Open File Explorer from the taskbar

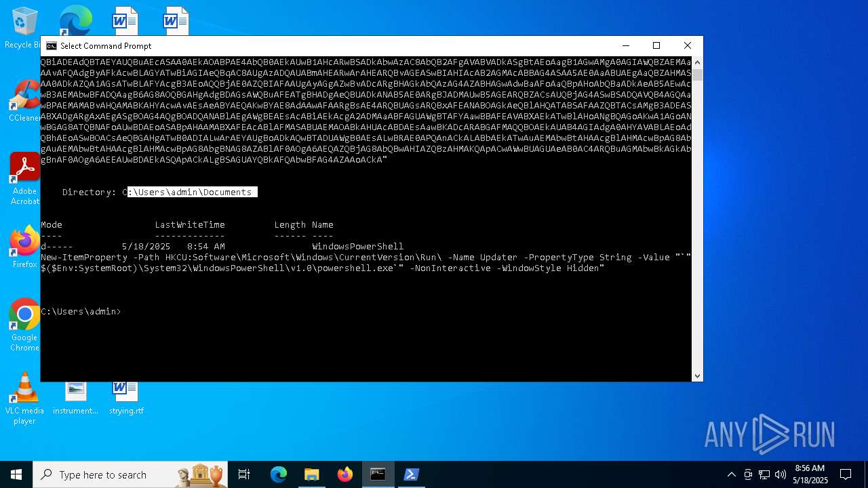pyautogui.click(x=312, y=474)
